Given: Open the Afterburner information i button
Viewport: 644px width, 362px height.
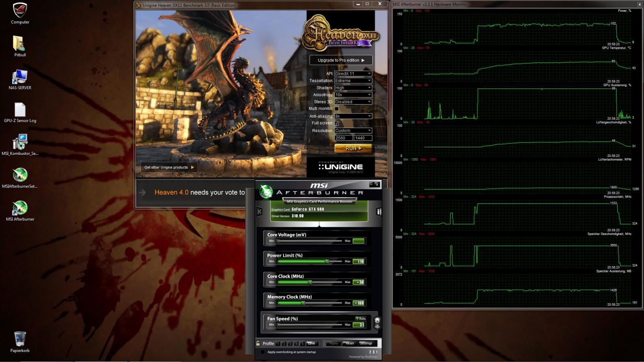Looking at the screenshot, I should tap(378, 211).
